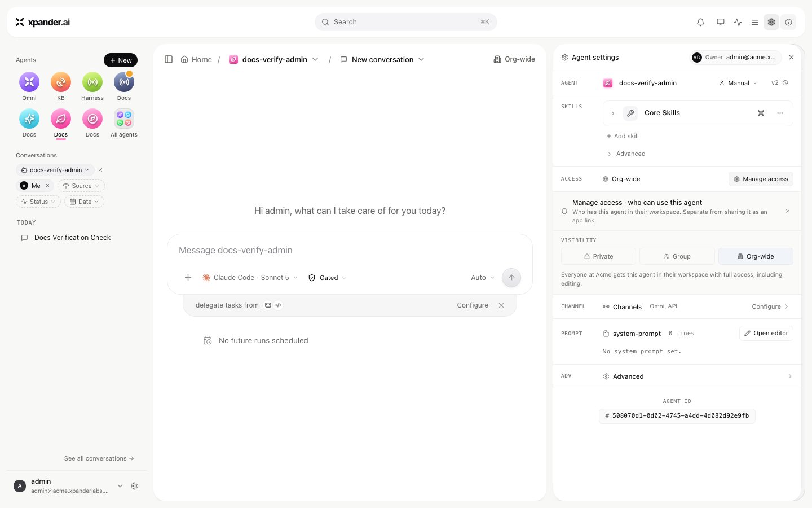Image resolution: width=812 pixels, height=508 pixels.
Task: Go to Home breadcrumb
Action: (x=196, y=59)
